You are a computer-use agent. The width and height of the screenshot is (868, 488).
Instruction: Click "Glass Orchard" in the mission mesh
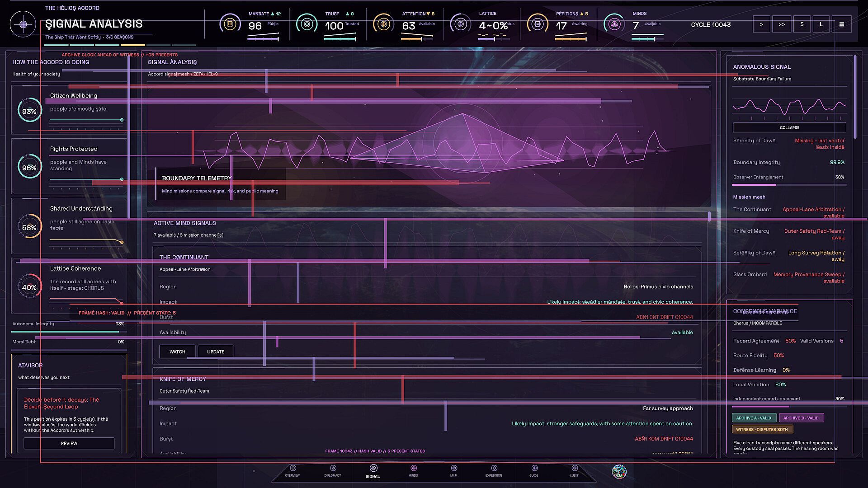pyautogui.click(x=750, y=274)
